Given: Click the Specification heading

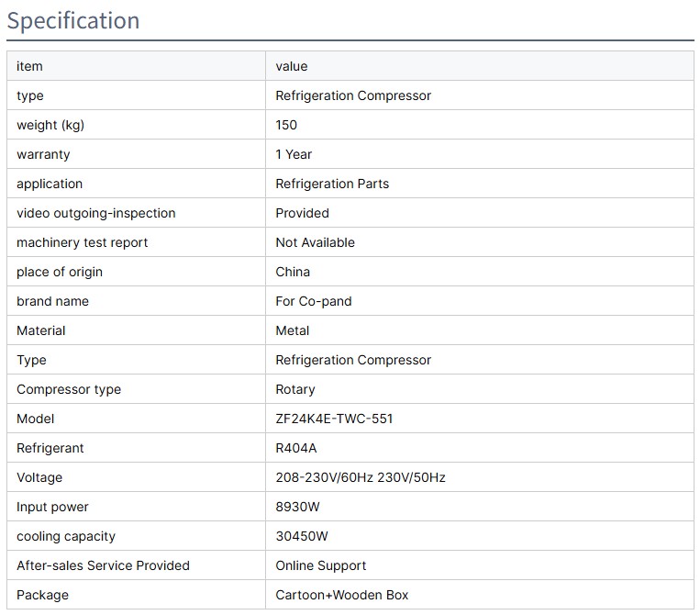Looking at the screenshot, I should pos(73,20).
